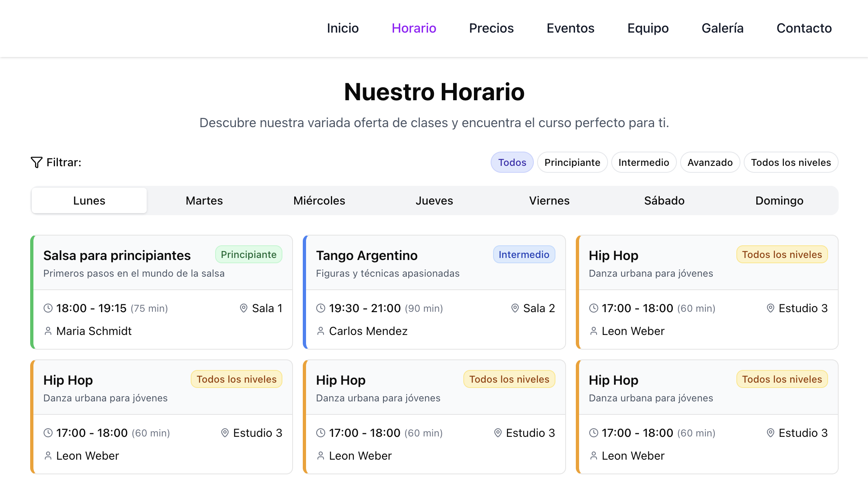
Task: Toggle the Intermedio level filter
Action: [x=643, y=162]
